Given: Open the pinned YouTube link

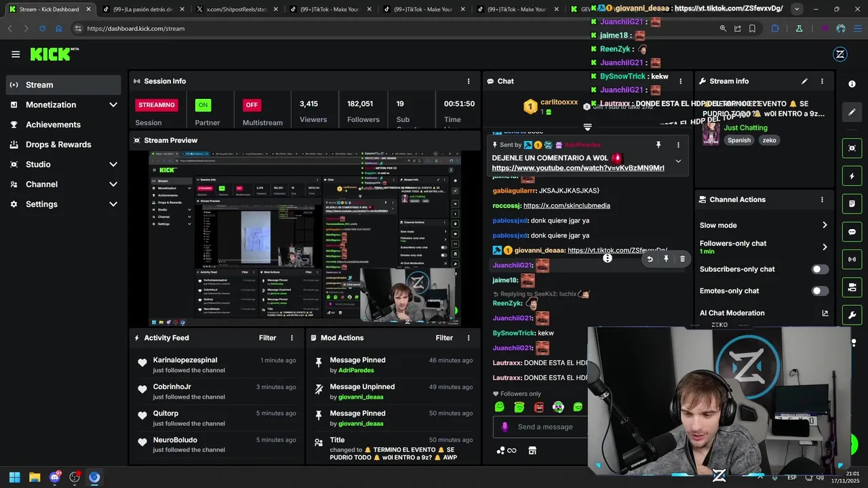Looking at the screenshot, I should 578,168.
